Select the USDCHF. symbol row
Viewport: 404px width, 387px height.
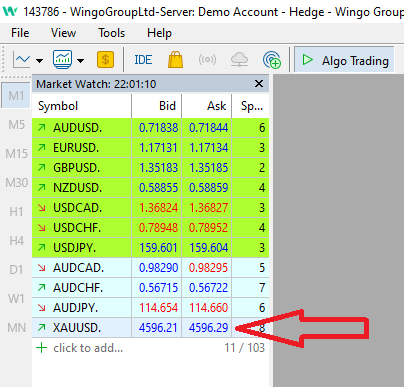(150, 228)
